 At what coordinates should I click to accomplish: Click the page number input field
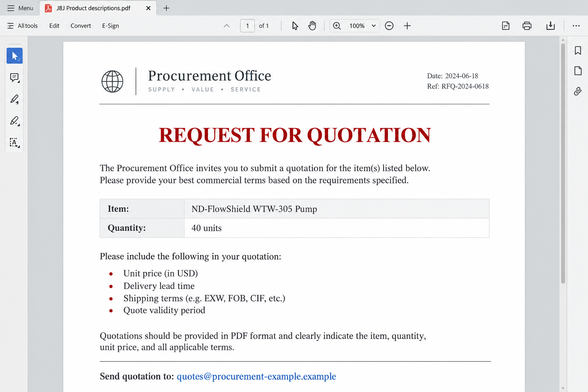[x=247, y=26]
